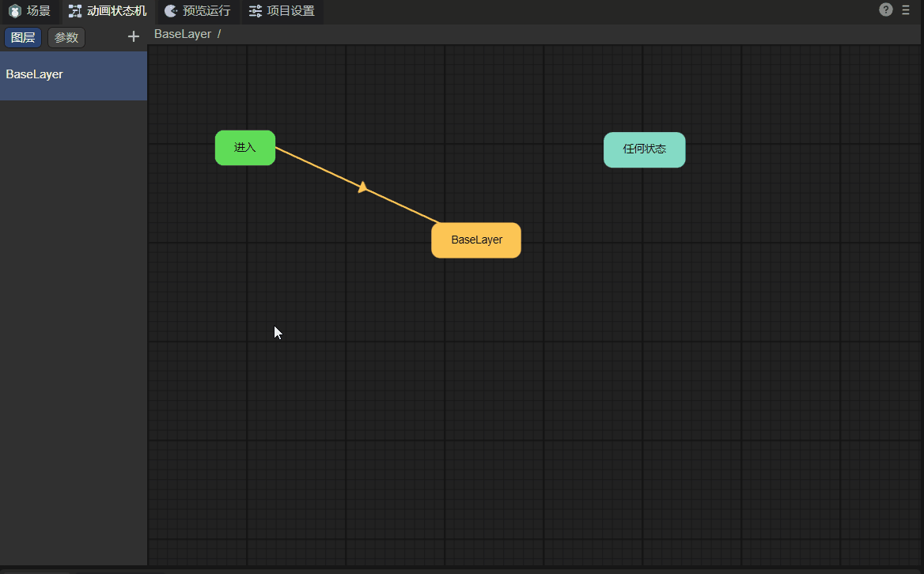Add a new layer with the plus icon
The width and height of the screenshot is (924, 574).
[x=134, y=36]
